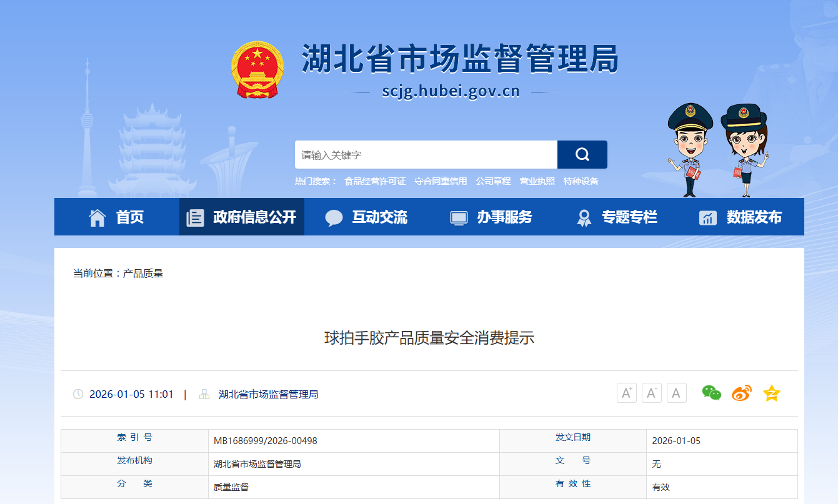The height and width of the screenshot is (504, 838).
Task: Click the article title 球拍手胶产品质量安全消费提示
Action: pos(429,338)
